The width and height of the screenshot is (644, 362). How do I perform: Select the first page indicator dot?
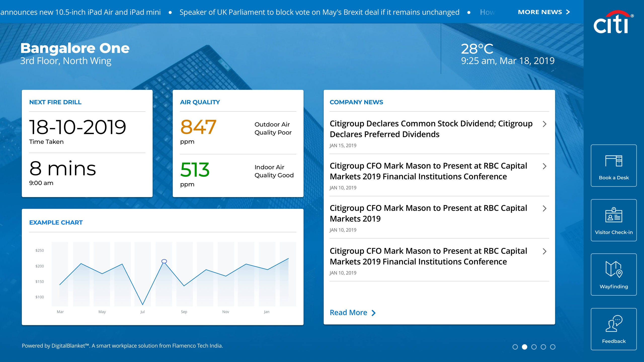point(515,347)
